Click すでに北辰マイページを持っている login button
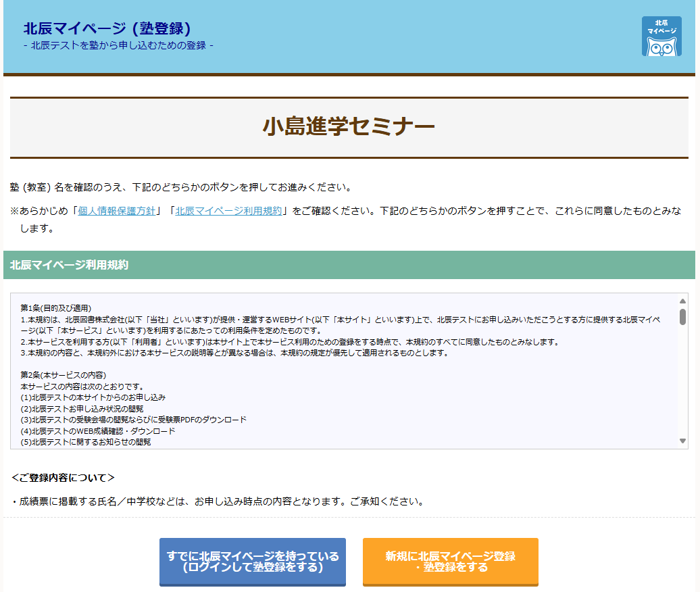 pos(252,562)
